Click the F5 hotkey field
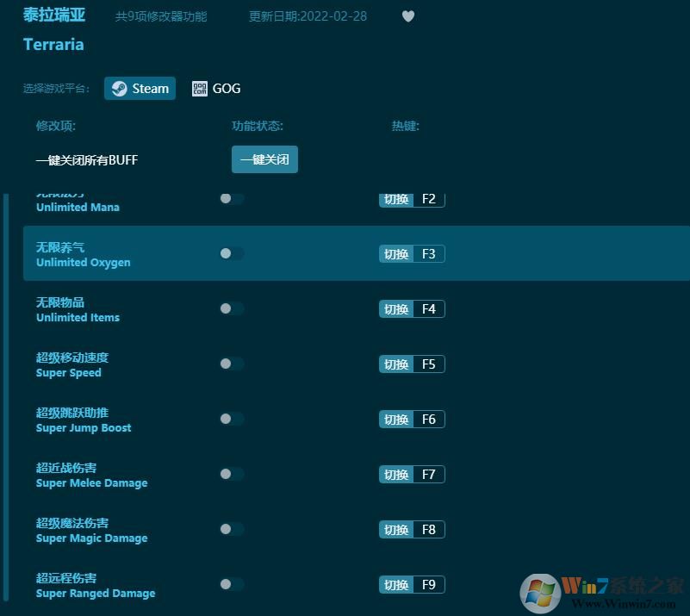The image size is (690, 616). [x=429, y=364]
